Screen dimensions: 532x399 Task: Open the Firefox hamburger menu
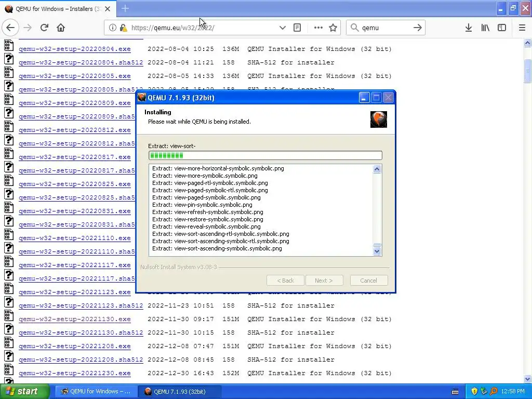pos(522,28)
